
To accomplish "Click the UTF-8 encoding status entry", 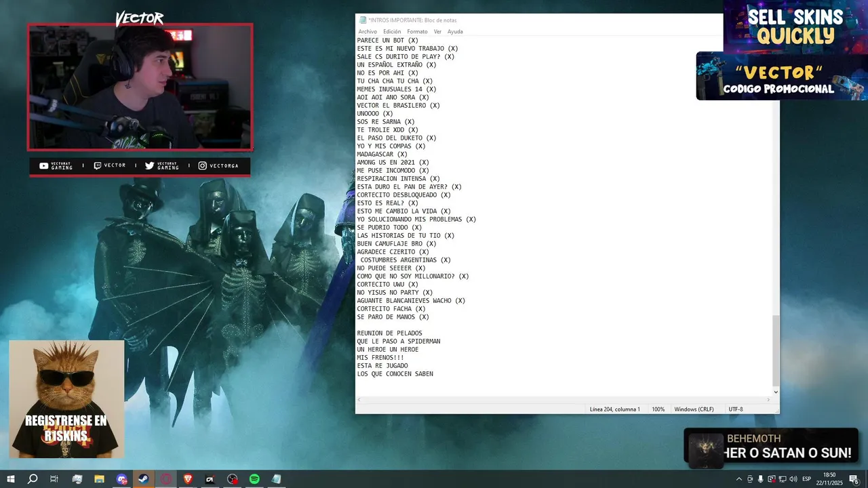I will (x=736, y=409).
